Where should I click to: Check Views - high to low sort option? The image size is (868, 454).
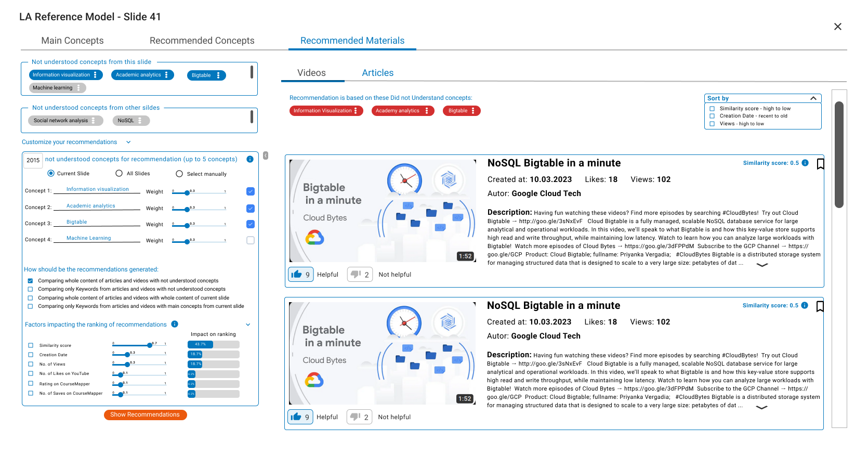click(x=712, y=124)
